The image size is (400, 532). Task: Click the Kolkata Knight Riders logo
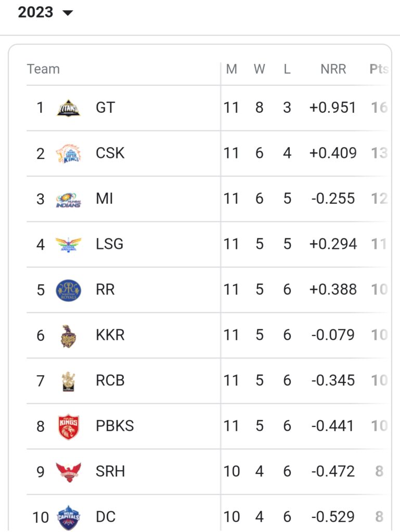coord(68,336)
